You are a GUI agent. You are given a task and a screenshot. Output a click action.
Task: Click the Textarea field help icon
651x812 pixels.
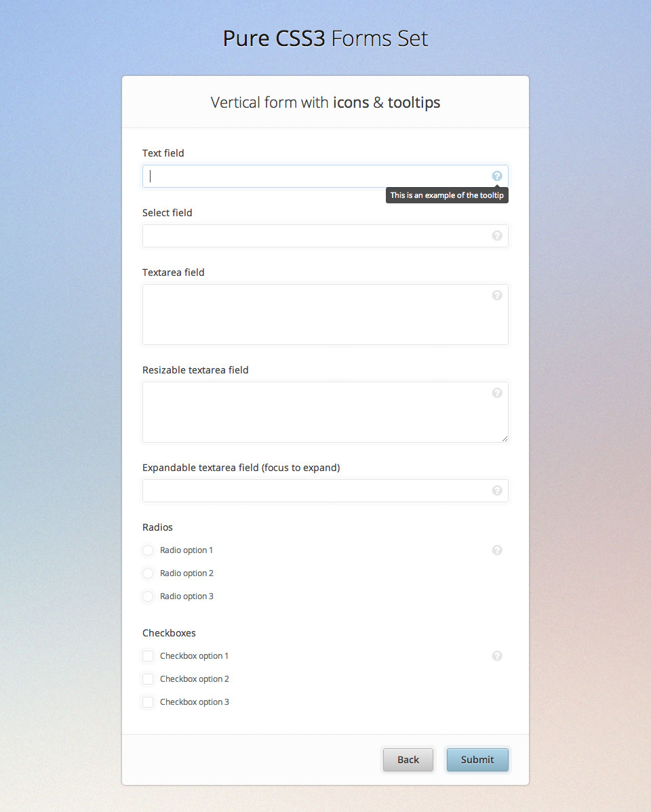497,296
